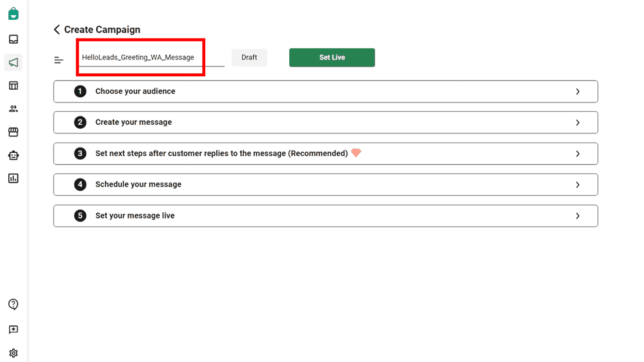The height and width of the screenshot is (362, 644).
Task: Go back with arrow beside Create Campaign
Action: (57, 30)
